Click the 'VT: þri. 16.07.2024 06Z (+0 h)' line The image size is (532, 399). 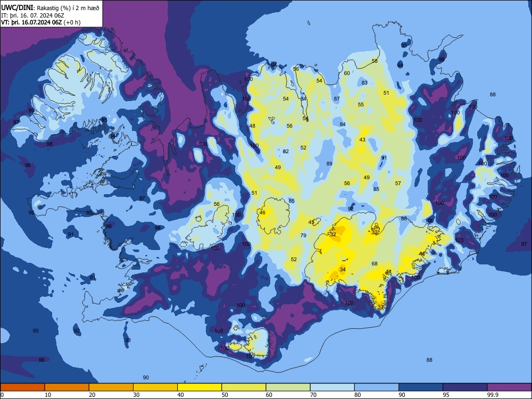pyautogui.click(x=41, y=22)
